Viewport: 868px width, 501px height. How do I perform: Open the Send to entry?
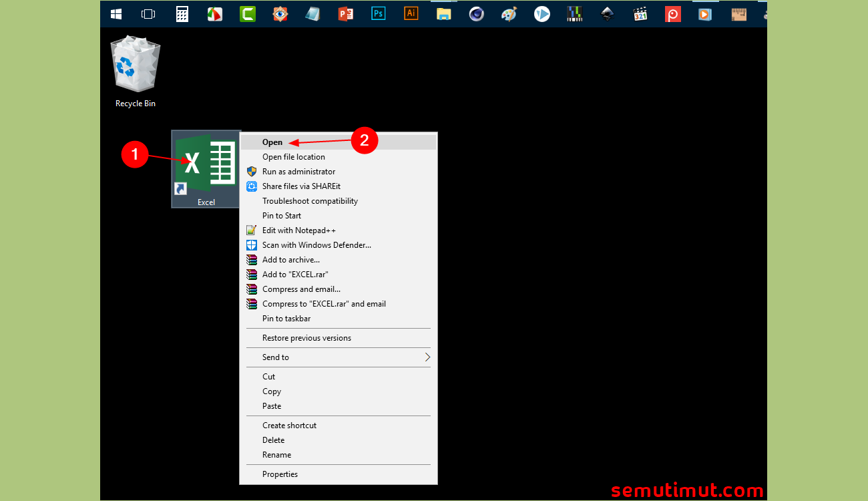(x=339, y=357)
